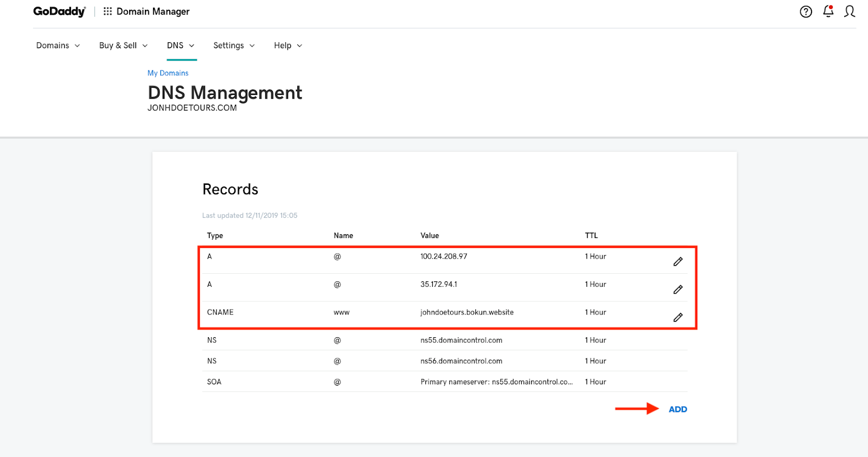
Task: Click TTL 1 Hour of the SOA row
Action: [596, 382]
